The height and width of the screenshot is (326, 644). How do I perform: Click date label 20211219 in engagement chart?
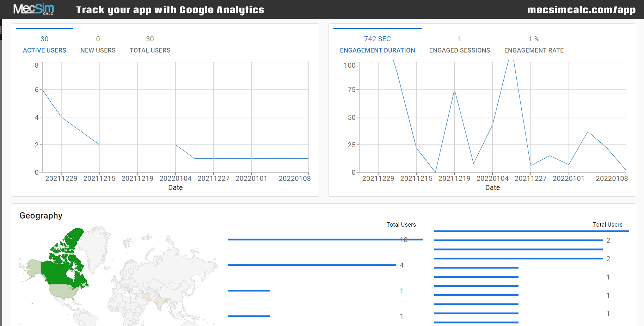pos(454,178)
